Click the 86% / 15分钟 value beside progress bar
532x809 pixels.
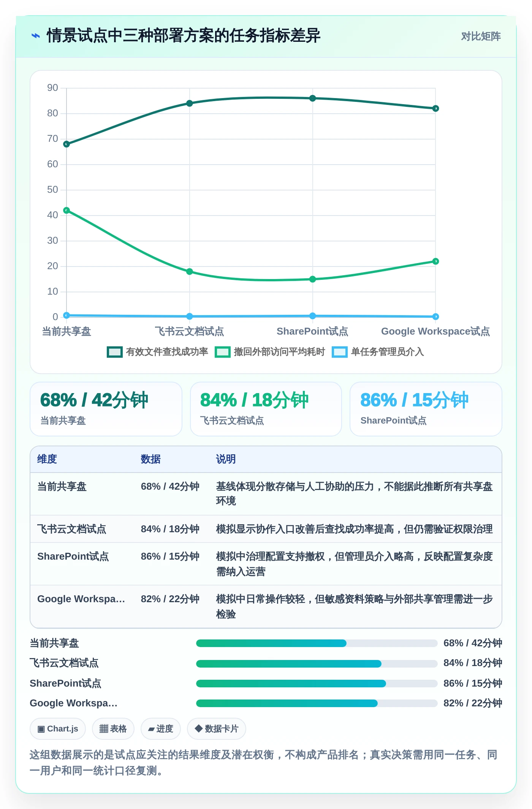pos(473,684)
